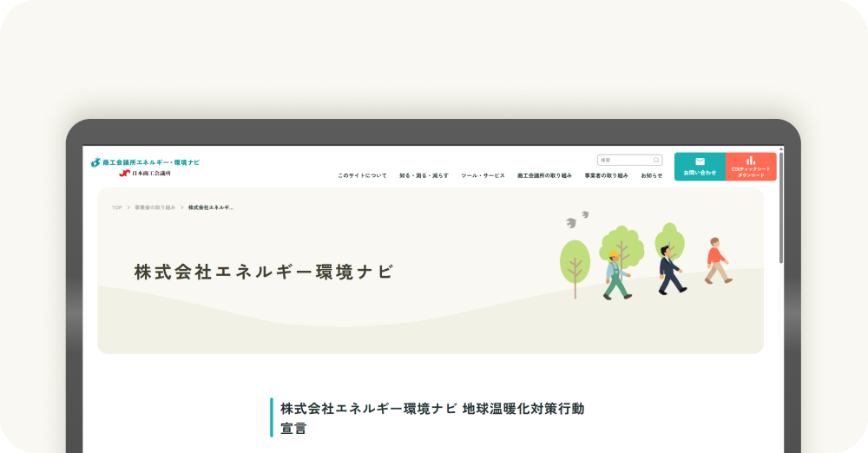Screen dimensions: 868x453
Task: Select 事業者の取り組み in top navigation
Action: (x=606, y=175)
